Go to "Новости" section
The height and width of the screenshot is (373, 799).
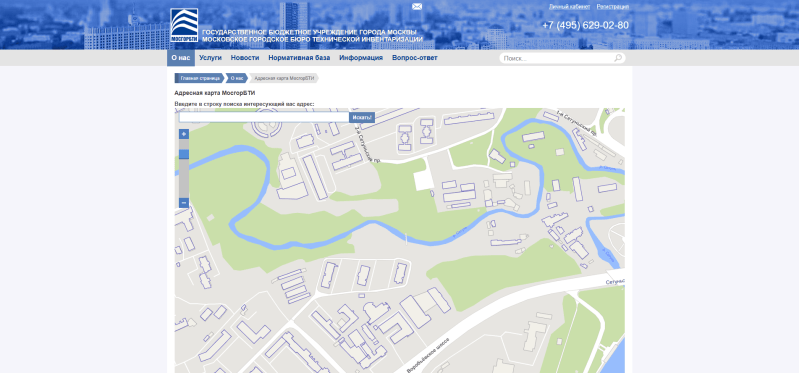point(245,58)
